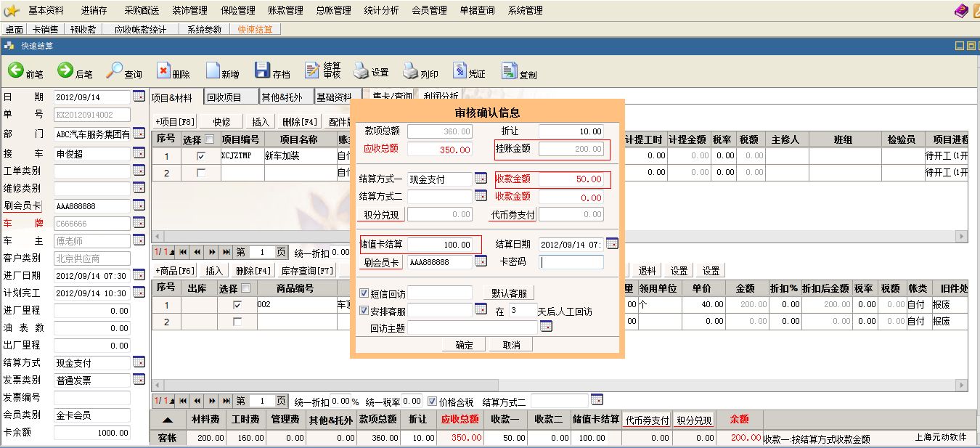Viewport: 980px width, 448px height.
Task: Copy the record with 复制
Action: click(x=519, y=71)
